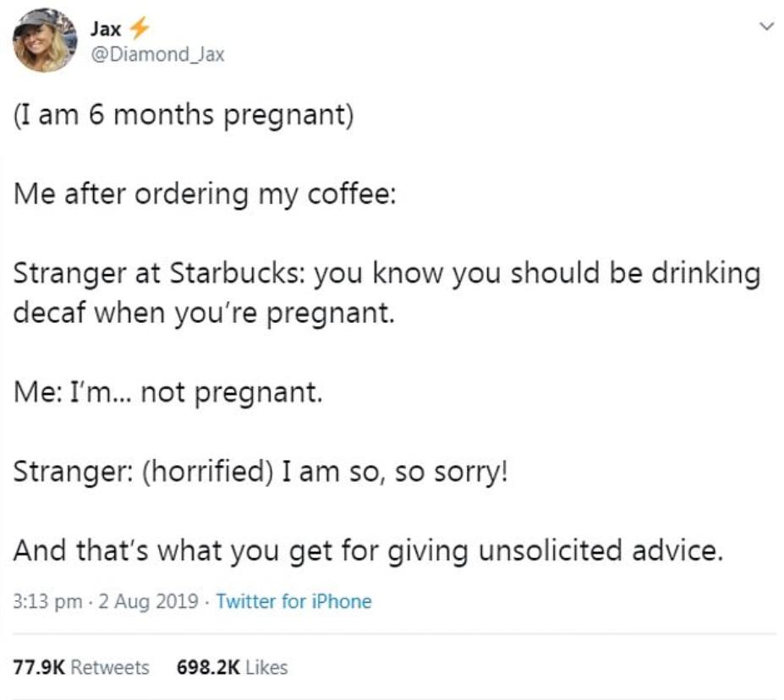Click the Twitter for iPhone source link
784x700 pixels.
[293, 601]
